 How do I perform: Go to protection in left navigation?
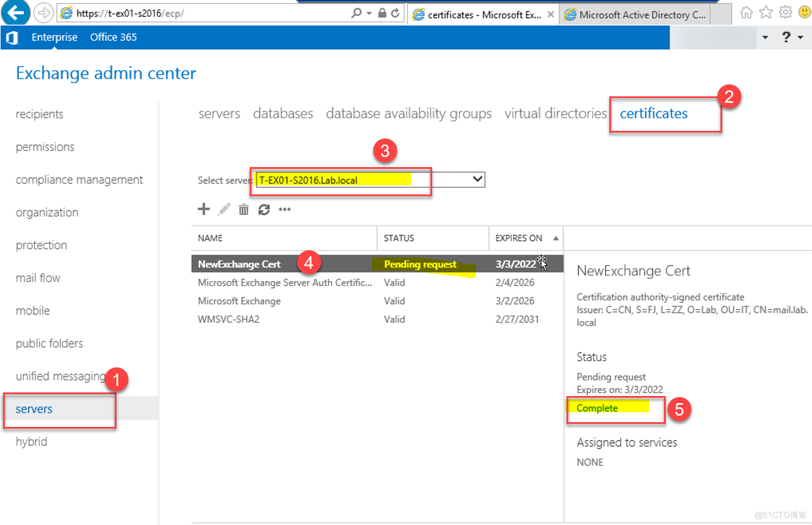pos(42,245)
